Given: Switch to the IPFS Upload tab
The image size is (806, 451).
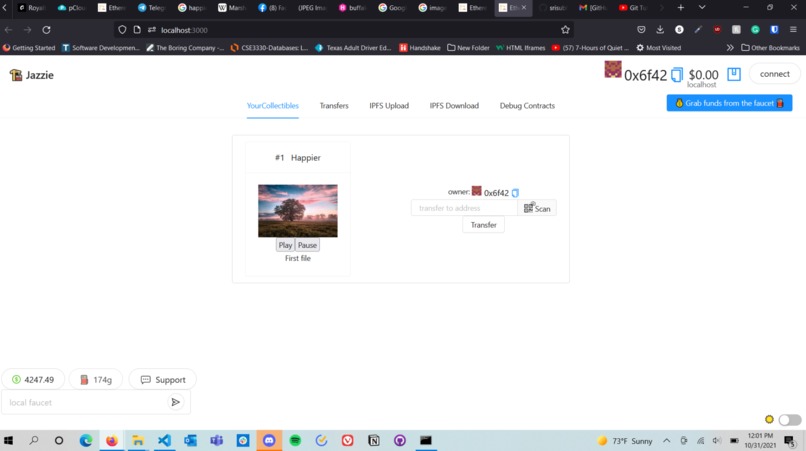Looking at the screenshot, I should point(389,105).
